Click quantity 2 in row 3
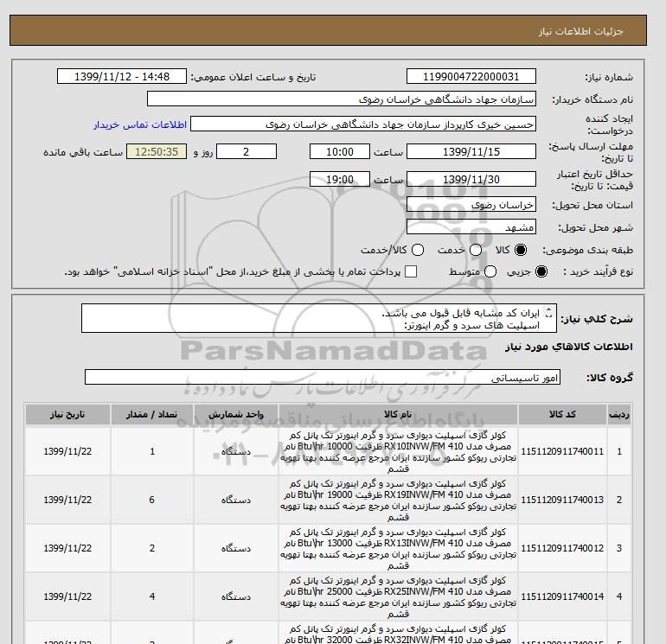Image resolution: width=666 pixels, height=644 pixels. (x=152, y=548)
